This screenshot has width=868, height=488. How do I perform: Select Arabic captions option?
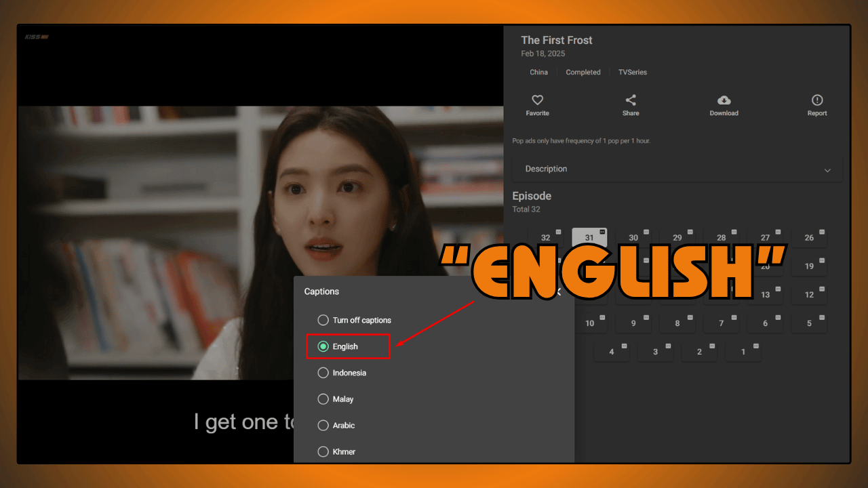click(323, 426)
